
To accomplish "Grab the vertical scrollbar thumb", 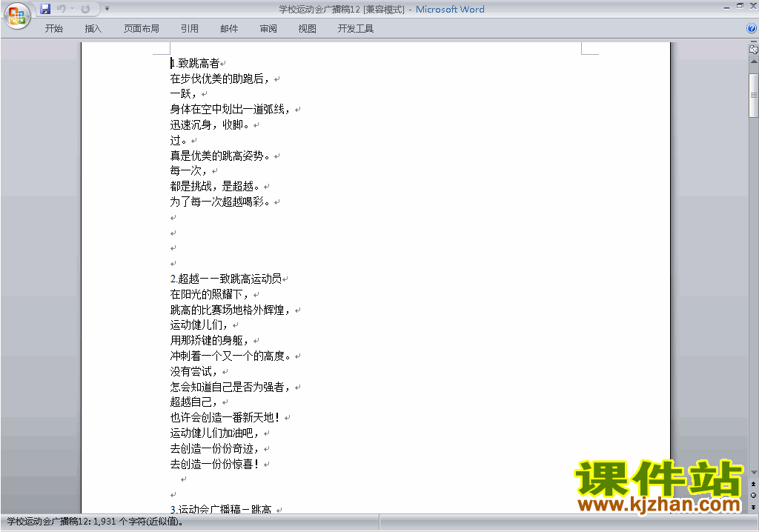I will pyautogui.click(x=753, y=96).
